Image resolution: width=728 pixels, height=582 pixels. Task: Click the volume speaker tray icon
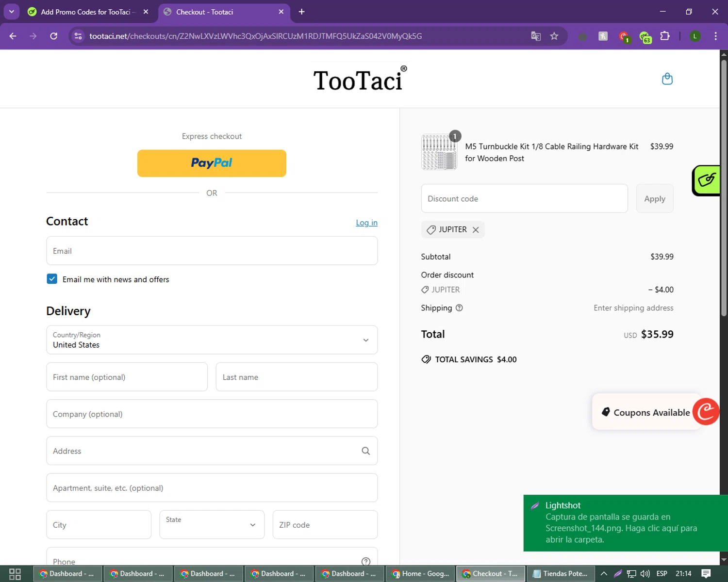(x=645, y=574)
